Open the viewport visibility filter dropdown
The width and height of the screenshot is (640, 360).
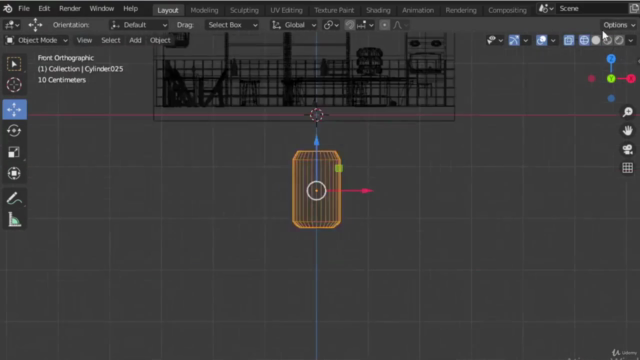(494, 40)
